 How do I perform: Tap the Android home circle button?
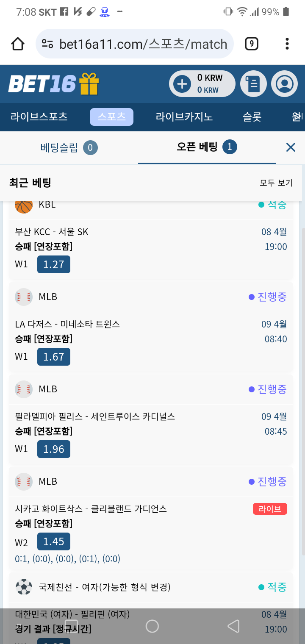pos(152,626)
